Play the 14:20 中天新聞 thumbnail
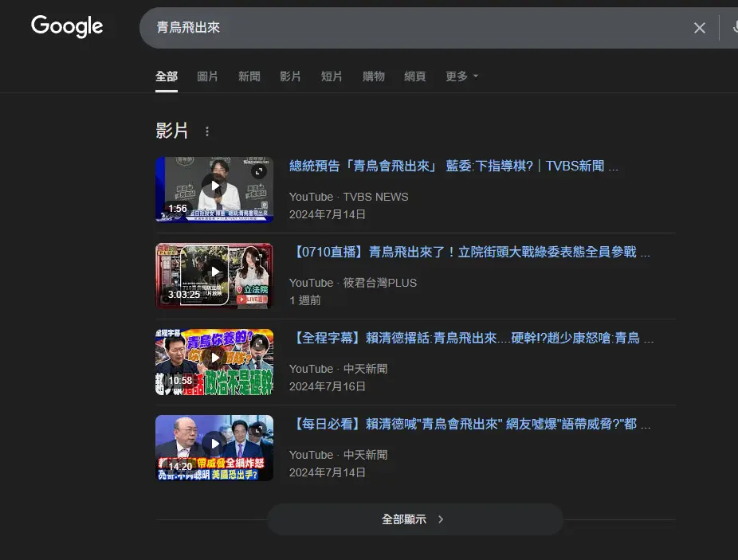 214,448
